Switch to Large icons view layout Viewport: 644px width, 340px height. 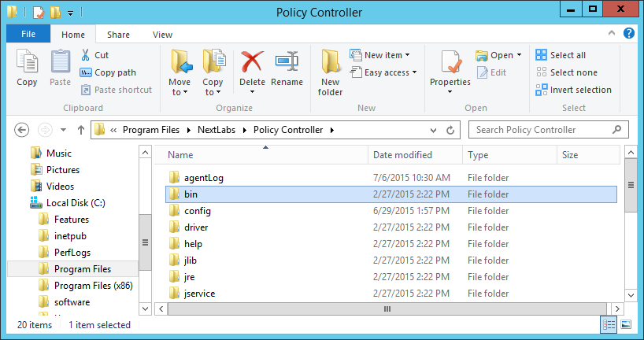click(x=626, y=325)
